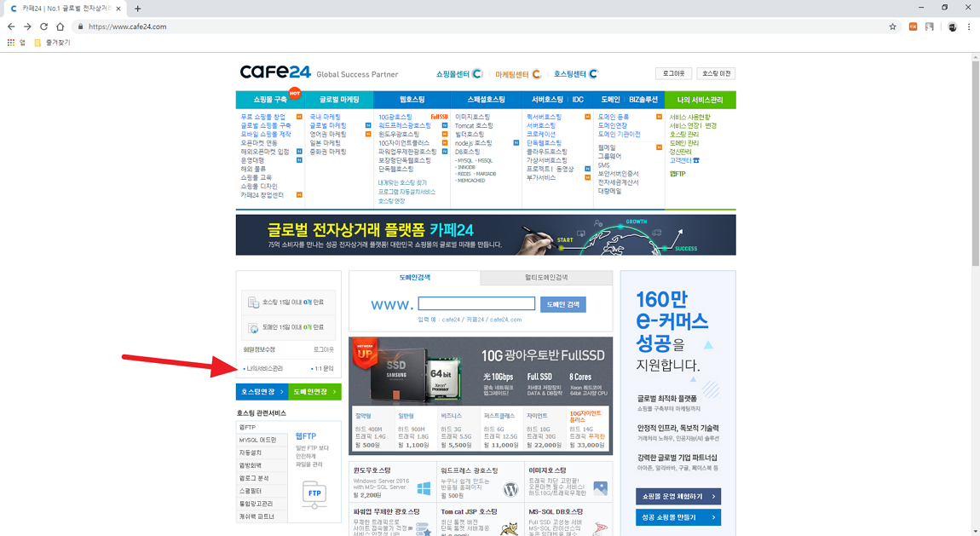
Task: Close the 카페24 browser tab
Action: [x=118, y=9]
